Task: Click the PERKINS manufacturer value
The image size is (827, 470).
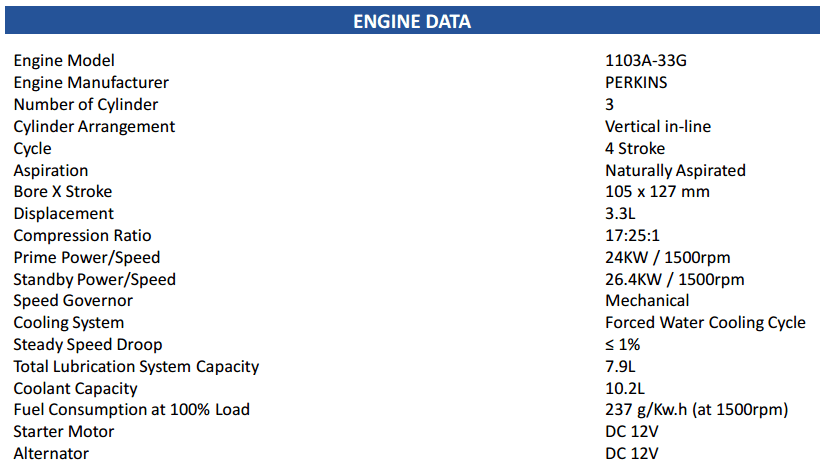Action: [636, 83]
